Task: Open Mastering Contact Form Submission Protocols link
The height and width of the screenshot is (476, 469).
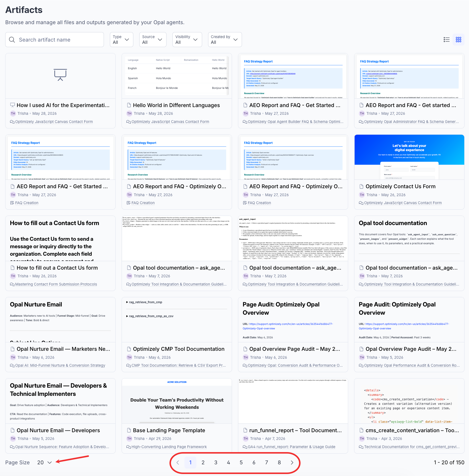Action: [x=56, y=284]
